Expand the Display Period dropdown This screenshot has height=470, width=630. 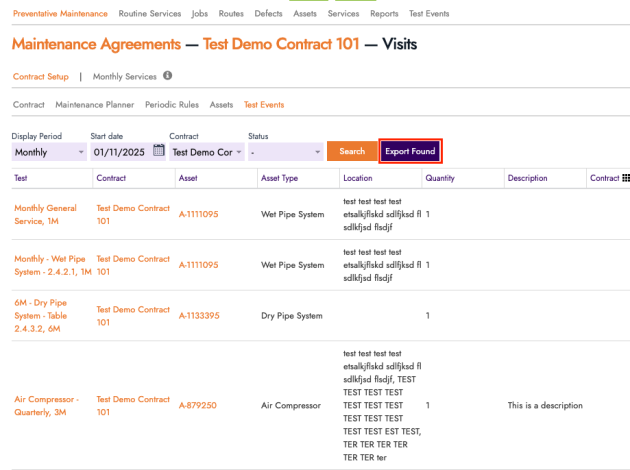[x=49, y=152]
